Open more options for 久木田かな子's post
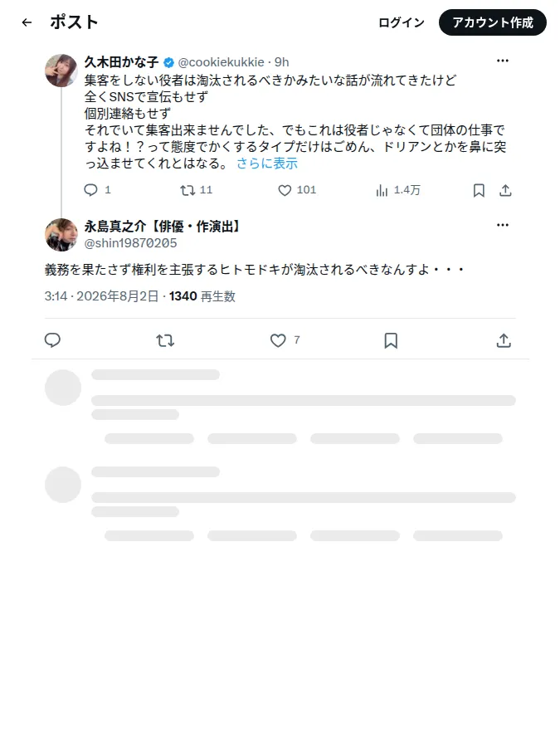This screenshot has height=747, width=560. tap(503, 61)
